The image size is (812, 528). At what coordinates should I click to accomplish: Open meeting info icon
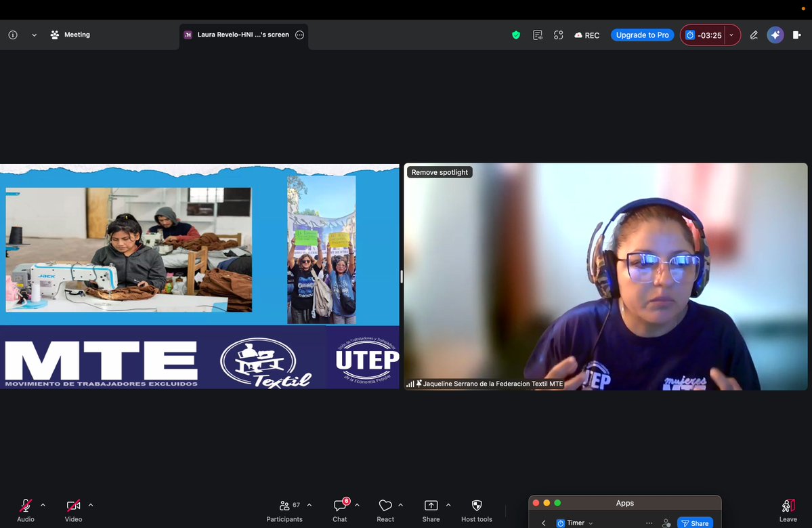[x=13, y=35]
